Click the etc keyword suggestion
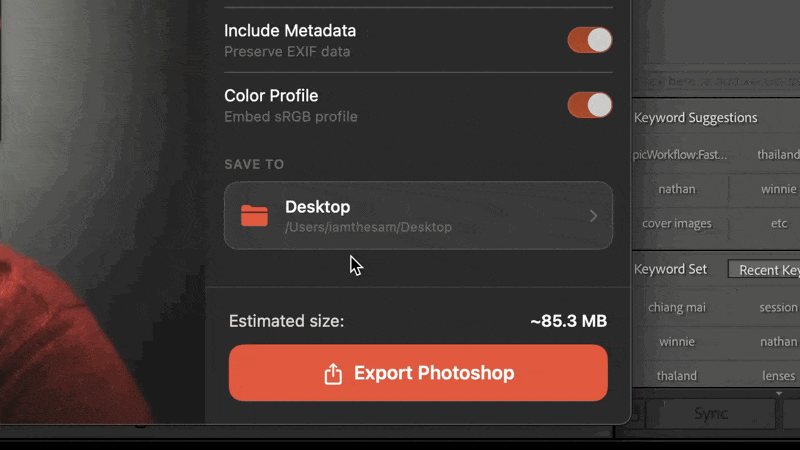Screen dimensions: 800x450 pyautogui.click(x=778, y=223)
